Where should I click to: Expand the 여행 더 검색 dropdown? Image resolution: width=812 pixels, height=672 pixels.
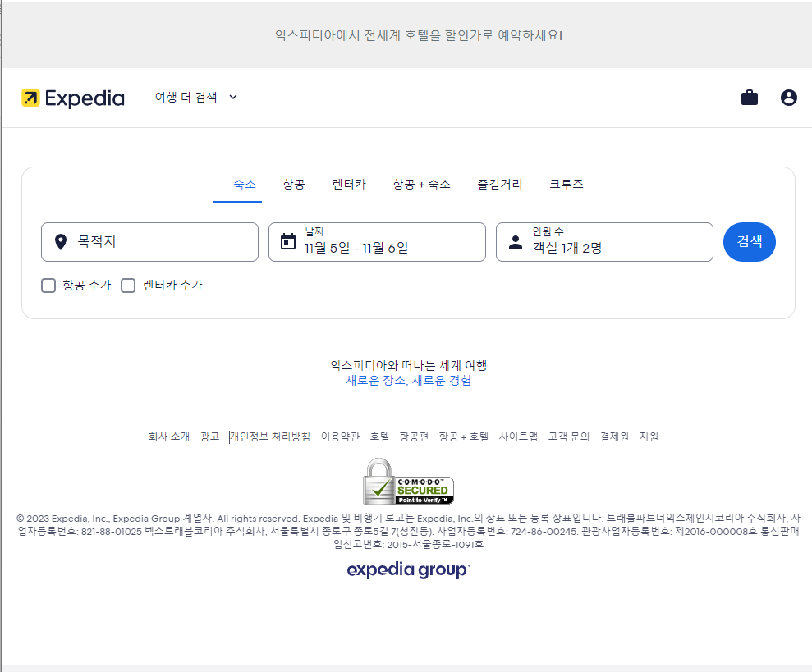[195, 97]
